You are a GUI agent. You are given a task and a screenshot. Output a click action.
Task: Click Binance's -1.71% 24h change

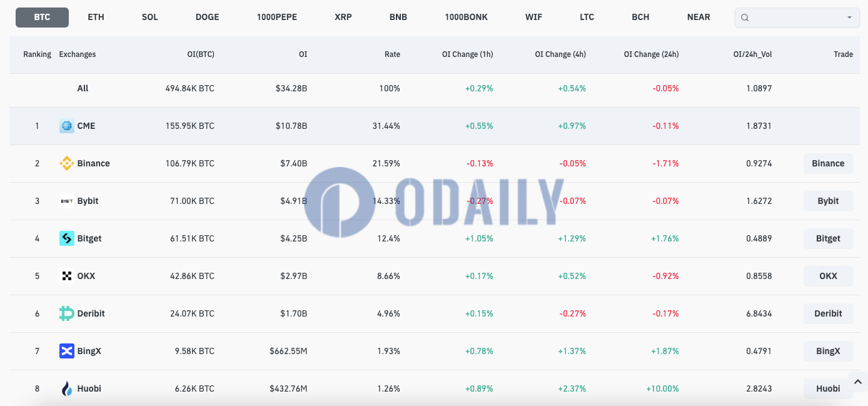pyautogui.click(x=665, y=163)
